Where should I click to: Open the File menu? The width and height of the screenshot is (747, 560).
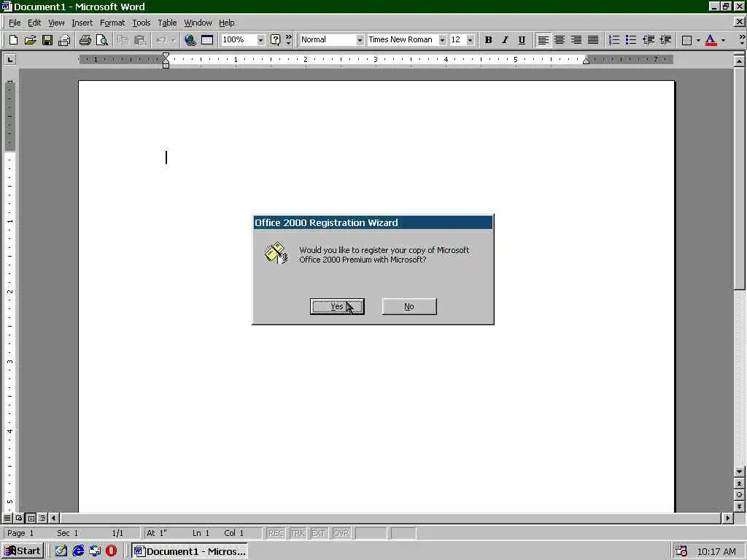click(15, 23)
